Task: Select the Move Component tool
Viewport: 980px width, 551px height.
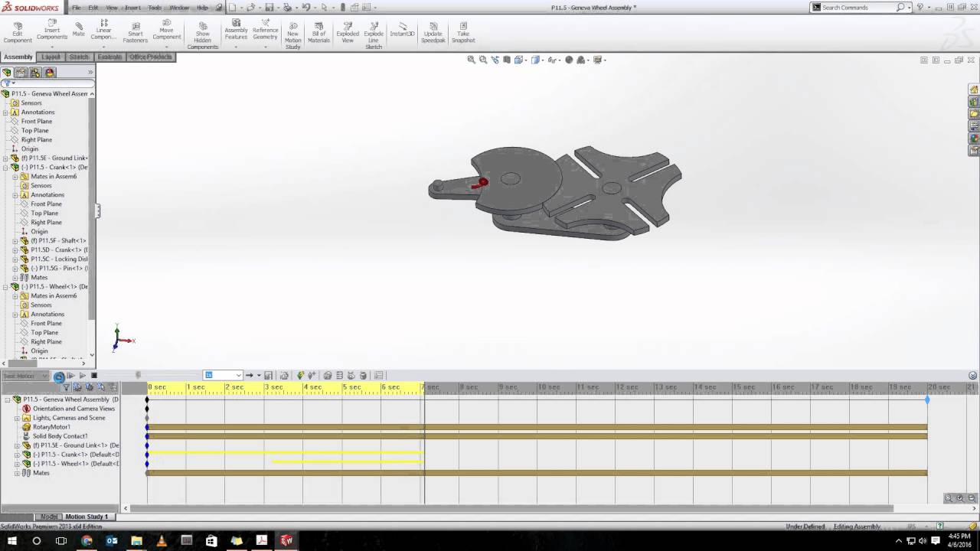Action: coord(166,29)
